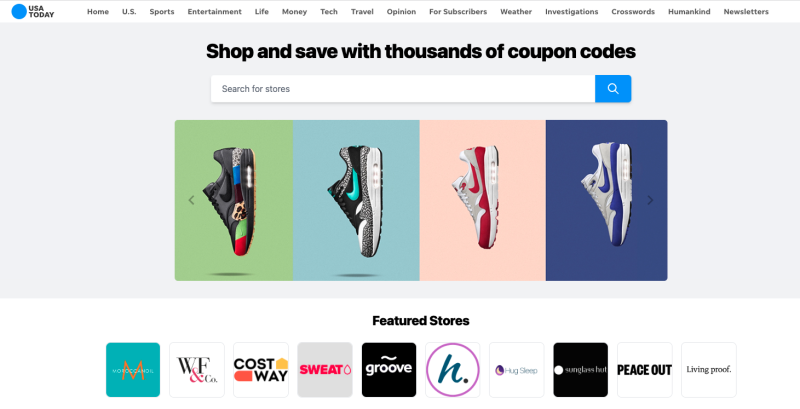Open the Crosswords nav link
800x409 pixels.
(x=633, y=12)
